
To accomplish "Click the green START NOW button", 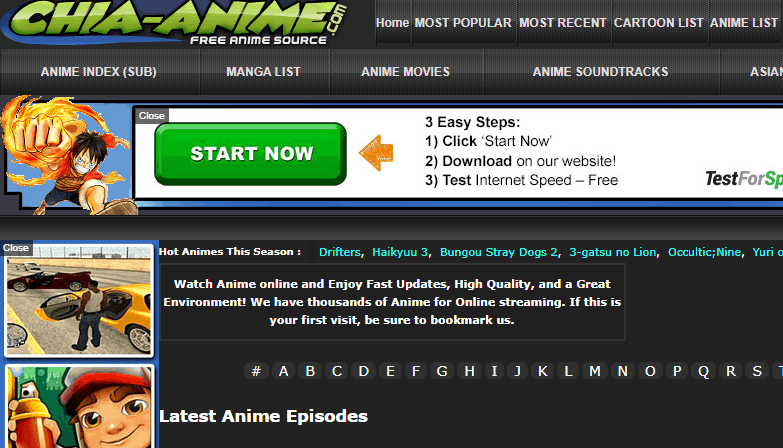I will 250,154.
